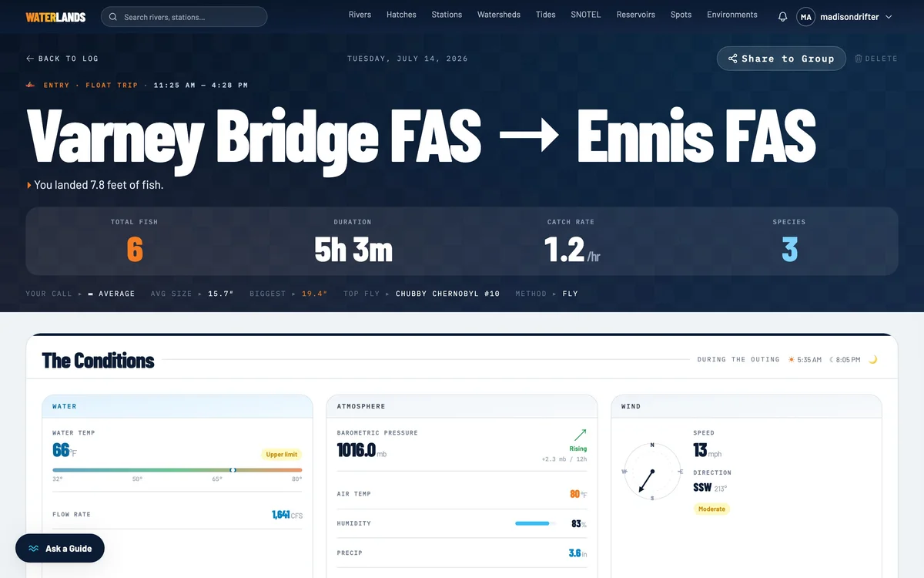The width and height of the screenshot is (924, 578).
Task: Click the wave icon in Ask a Guide
Action: pos(34,549)
